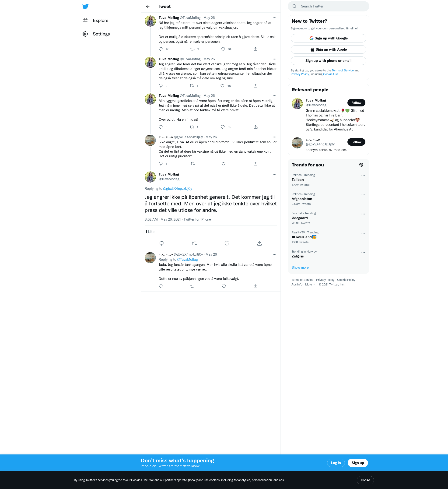Open more options for 'Min ryggmargsrefleks' tweet
The width and height of the screenshot is (448, 489).
(x=274, y=96)
